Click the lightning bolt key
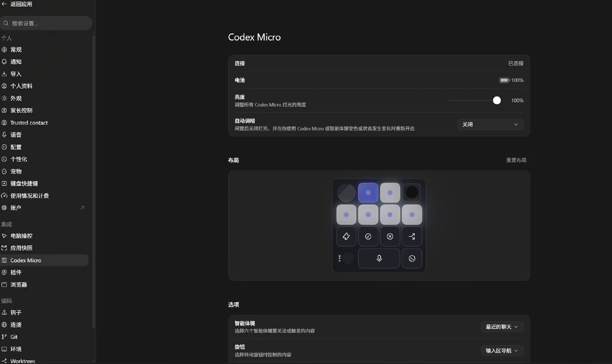Viewport: 612px width, 364px height. pos(346,237)
